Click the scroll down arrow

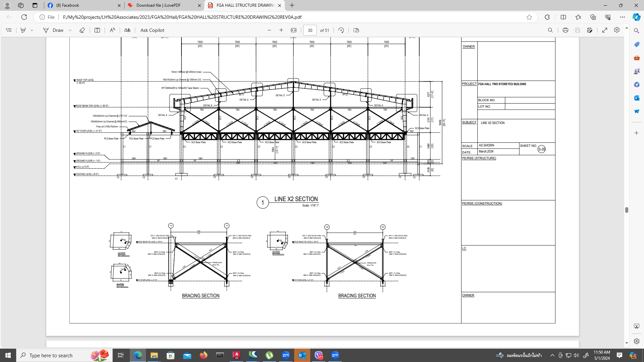click(x=627, y=343)
